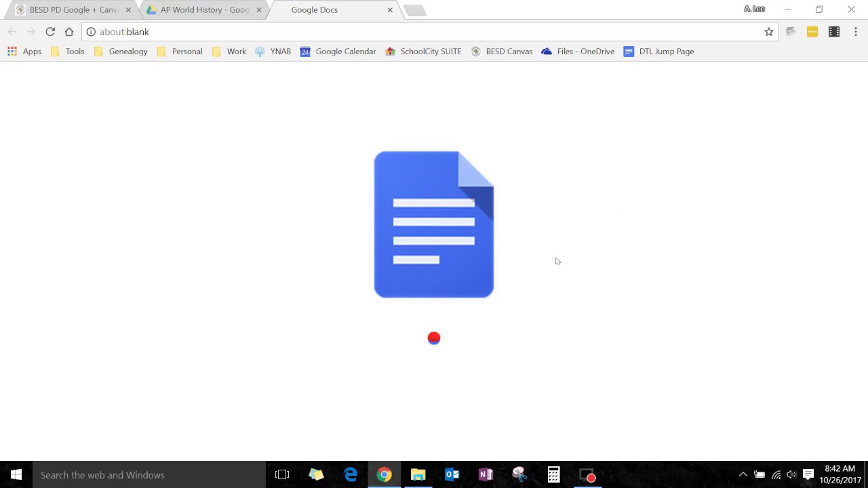
Task: Open the Windows Start menu
Action: pyautogui.click(x=16, y=475)
